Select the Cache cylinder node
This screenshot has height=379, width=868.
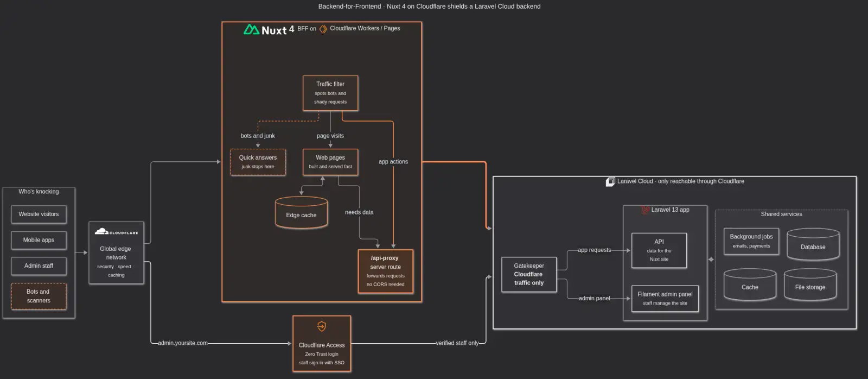tap(750, 285)
